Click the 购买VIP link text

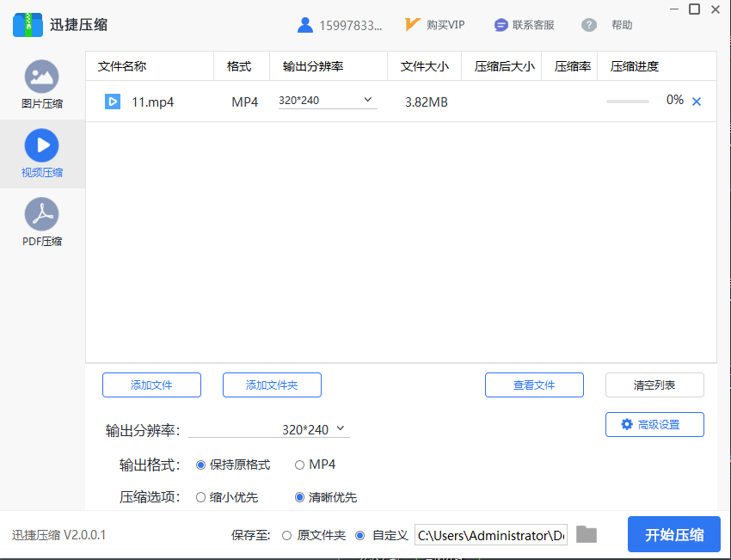click(445, 25)
